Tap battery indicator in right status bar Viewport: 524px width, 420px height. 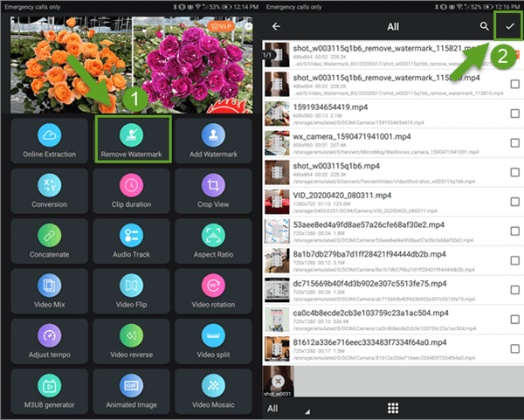[x=488, y=7]
